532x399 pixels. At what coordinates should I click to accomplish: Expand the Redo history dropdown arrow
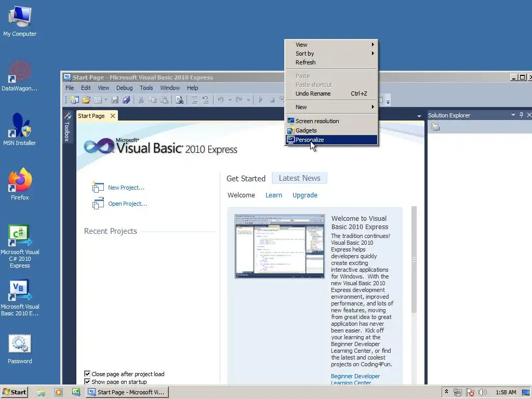point(248,100)
